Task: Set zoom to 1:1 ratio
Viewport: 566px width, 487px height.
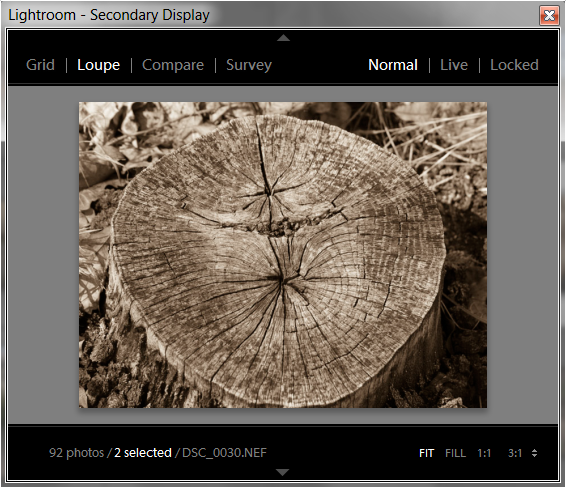Action: [484, 453]
